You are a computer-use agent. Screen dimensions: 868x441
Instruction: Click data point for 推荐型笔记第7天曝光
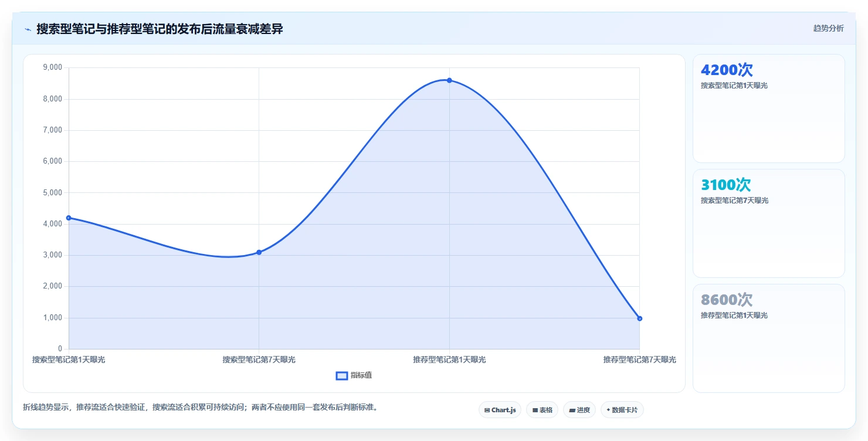tap(640, 318)
